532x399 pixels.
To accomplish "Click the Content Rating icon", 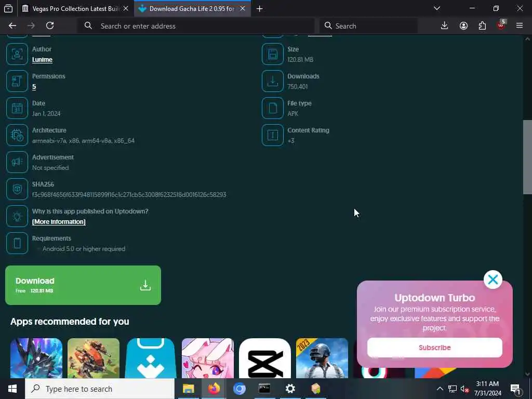I will point(272,135).
